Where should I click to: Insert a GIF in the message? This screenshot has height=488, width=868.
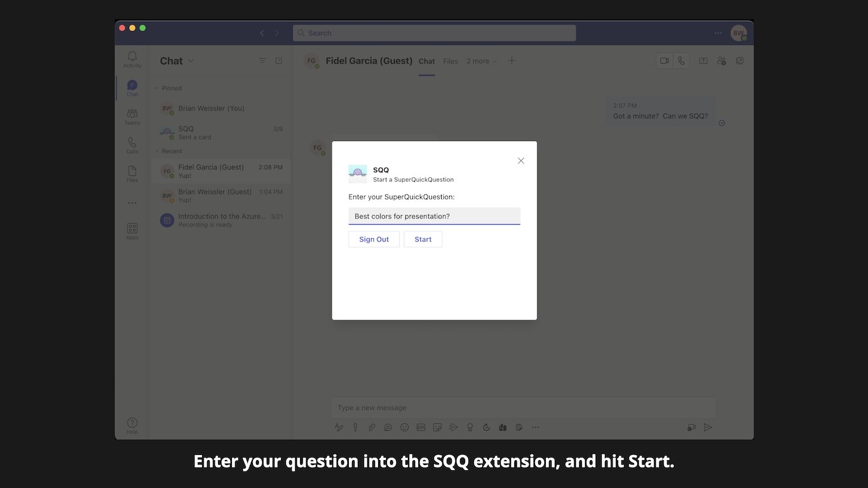421,428
